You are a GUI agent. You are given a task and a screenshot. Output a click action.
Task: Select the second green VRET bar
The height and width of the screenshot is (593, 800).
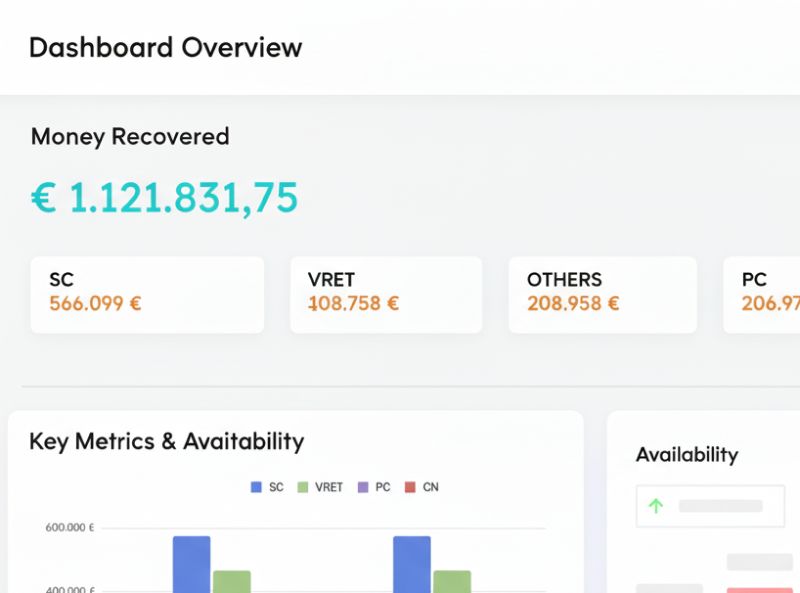tap(452, 581)
